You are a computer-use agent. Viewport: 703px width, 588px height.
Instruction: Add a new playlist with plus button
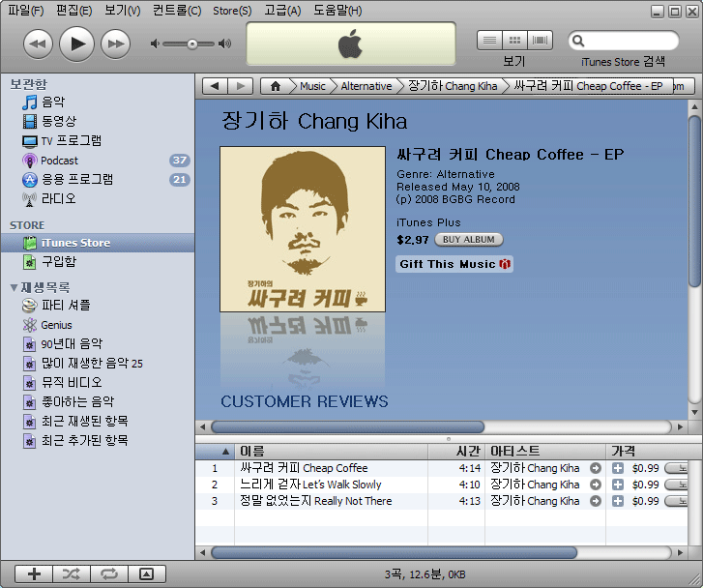34,574
